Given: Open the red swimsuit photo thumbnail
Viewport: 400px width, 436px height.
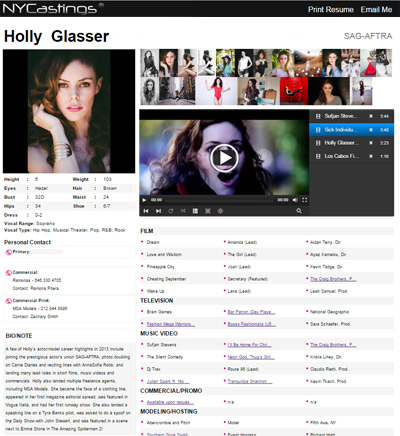Looking at the screenshot, I should [217, 91].
